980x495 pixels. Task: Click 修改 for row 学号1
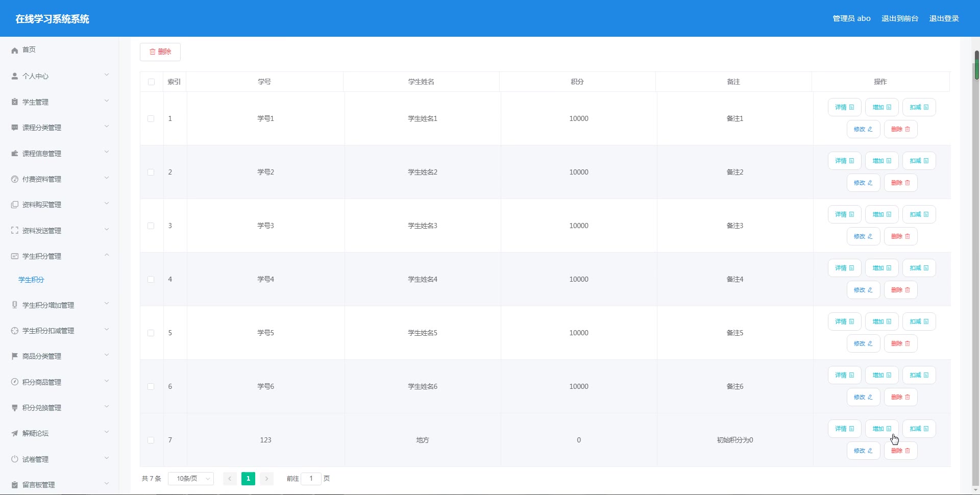click(x=863, y=129)
